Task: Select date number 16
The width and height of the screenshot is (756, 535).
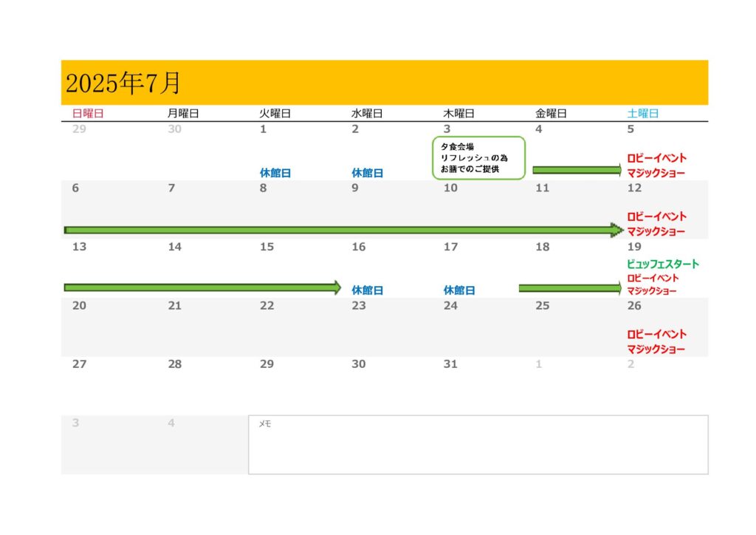Action: pyautogui.click(x=358, y=247)
